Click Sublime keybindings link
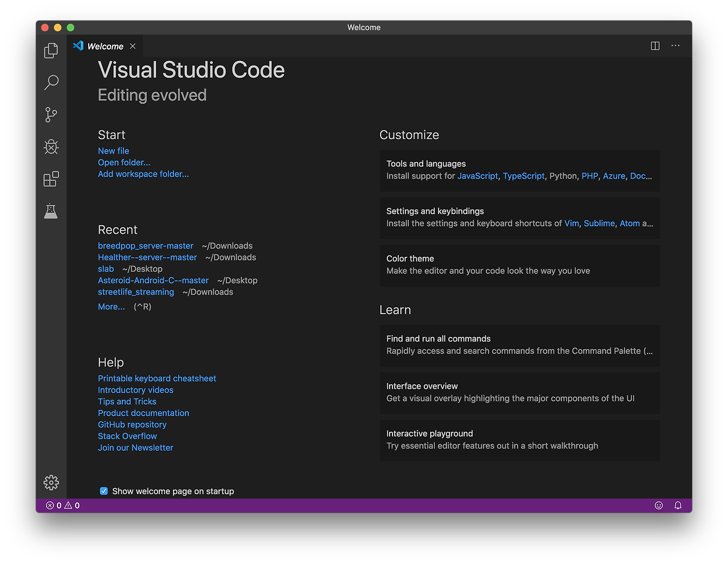The height and width of the screenshot is (564, 728). tap(599, 223)
